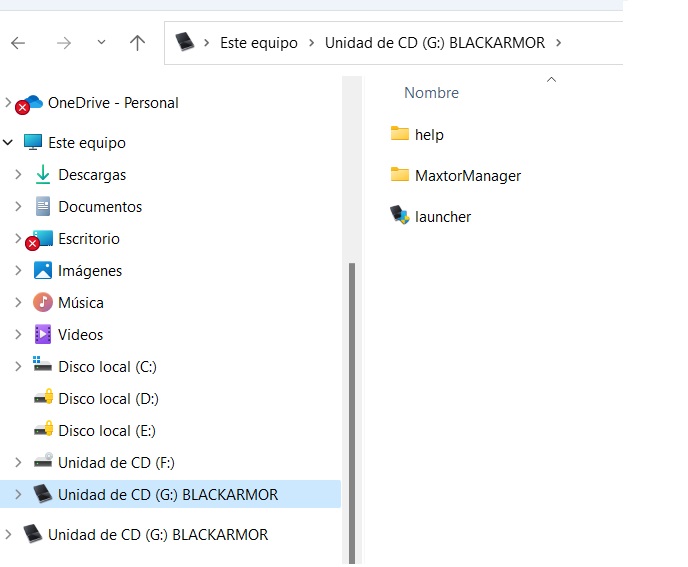Open the MaxtorManager folder icon
This screenshot has height=567, width=688.
pos(400,175)
